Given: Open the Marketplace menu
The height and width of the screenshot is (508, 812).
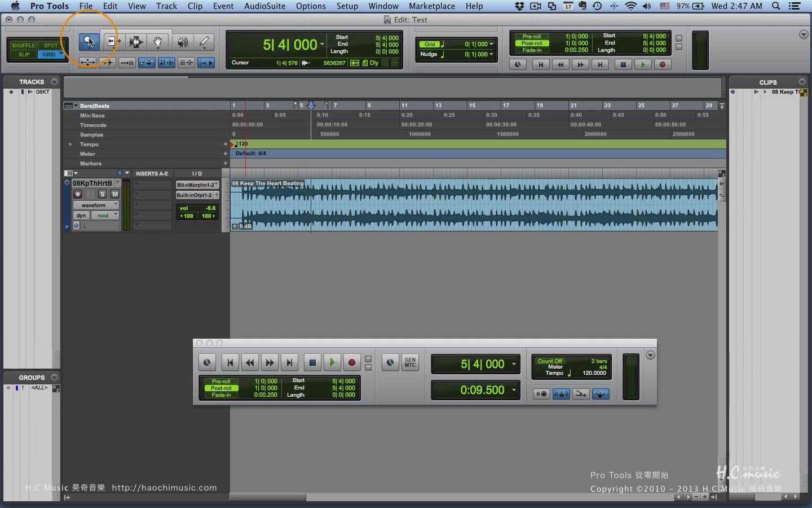Looking at the screenshot, I should (432, 6).
